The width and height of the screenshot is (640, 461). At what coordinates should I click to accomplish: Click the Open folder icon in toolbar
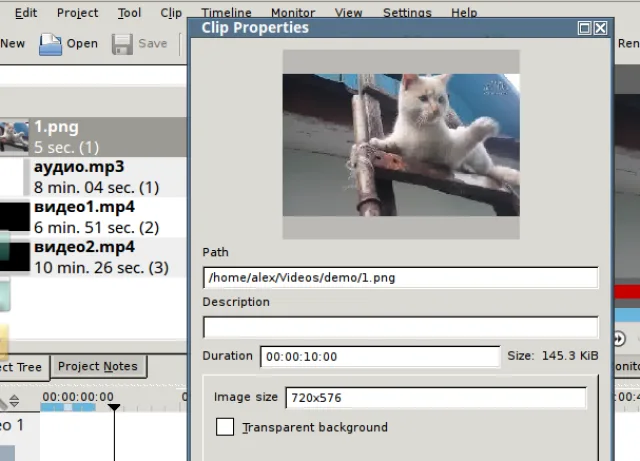pyautogui.click(x=50, y=44)
